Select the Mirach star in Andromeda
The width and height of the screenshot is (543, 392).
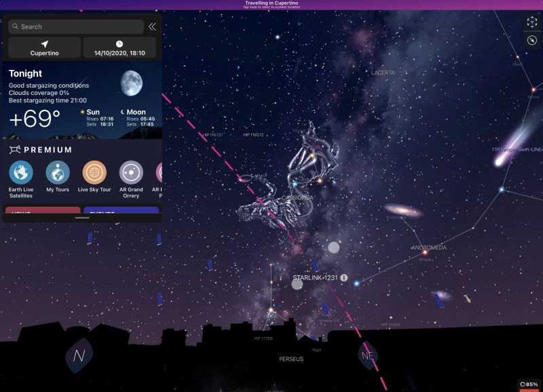pos(425,252)
